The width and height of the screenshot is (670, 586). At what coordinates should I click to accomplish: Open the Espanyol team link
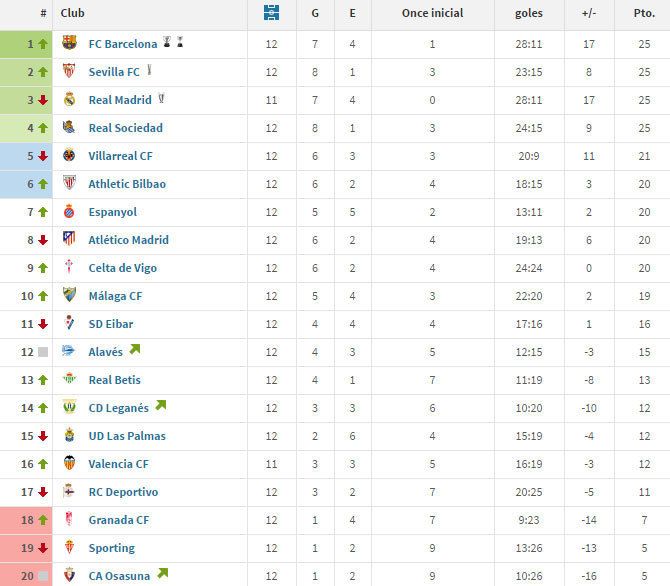pos(112,212)
